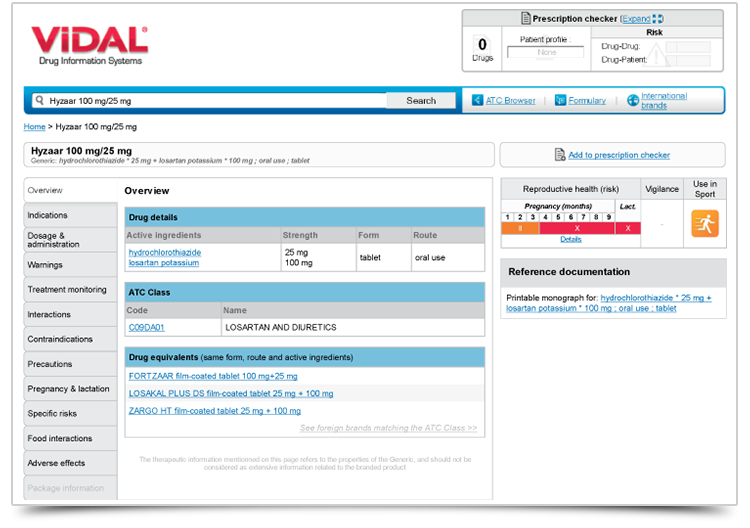This screenshot has height=528, width=750.
Task: Click the magnifier icon in search box
Action: tap(40, 100)
